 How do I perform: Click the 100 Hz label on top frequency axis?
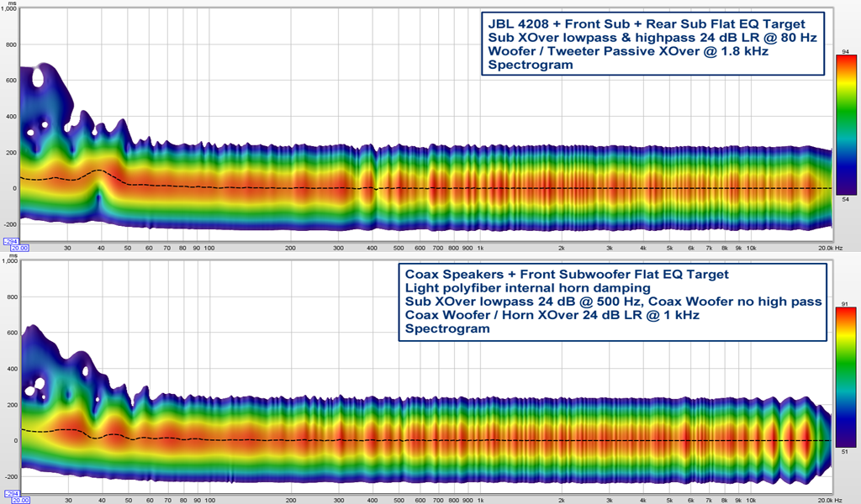pos(209,249)
